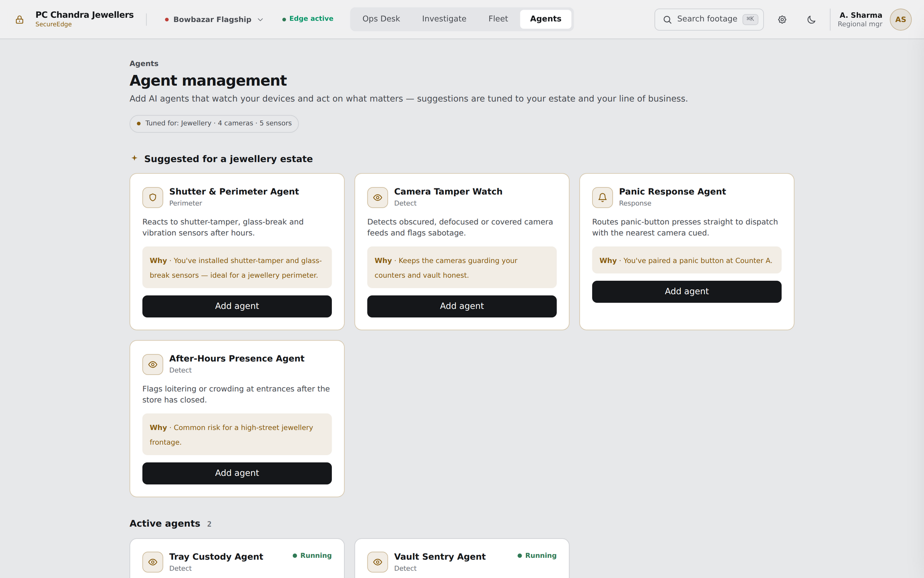Click Why note about shutter-tamper sensors
This screenshot has width=924, height=578.
click(237, 267)
